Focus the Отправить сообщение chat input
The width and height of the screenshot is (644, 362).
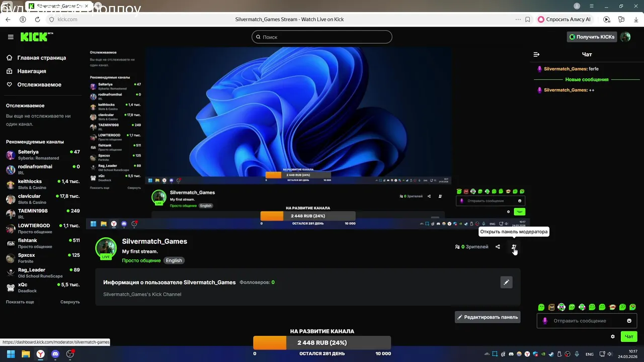point(586,321)
